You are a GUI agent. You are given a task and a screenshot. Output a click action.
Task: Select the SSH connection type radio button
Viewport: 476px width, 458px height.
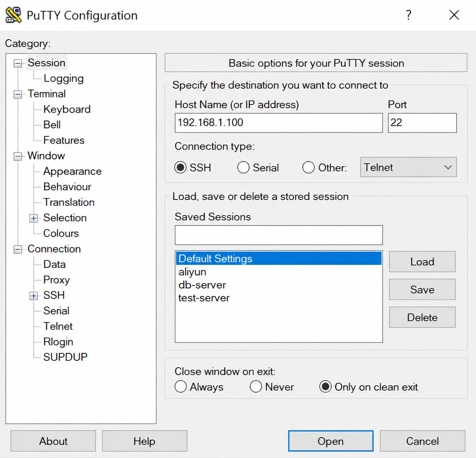(181, 168)
